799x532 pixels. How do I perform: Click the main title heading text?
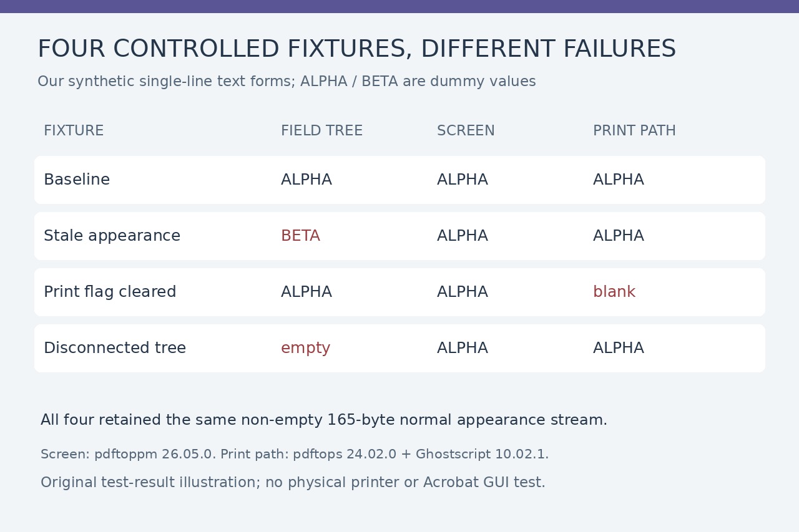356,49
